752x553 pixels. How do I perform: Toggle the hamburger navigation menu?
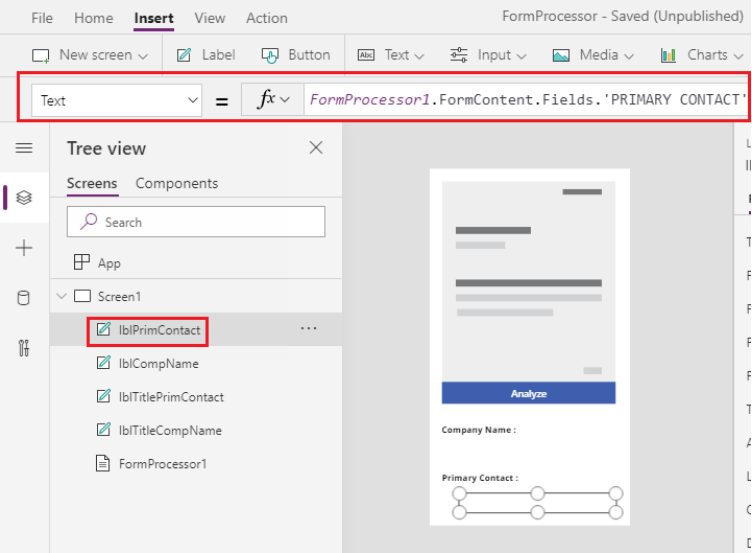(x=24, y=148)
